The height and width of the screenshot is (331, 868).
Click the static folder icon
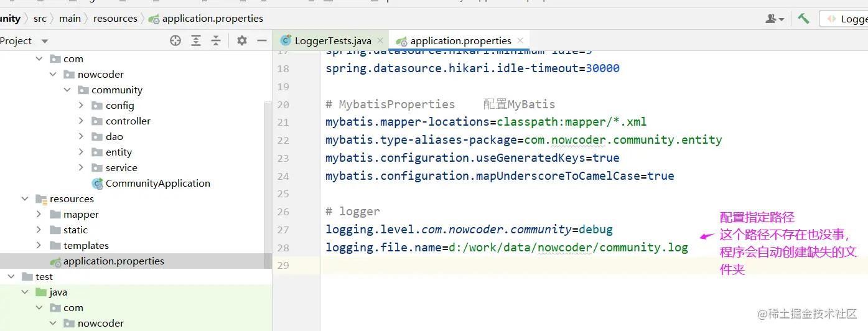pos(55,230)
